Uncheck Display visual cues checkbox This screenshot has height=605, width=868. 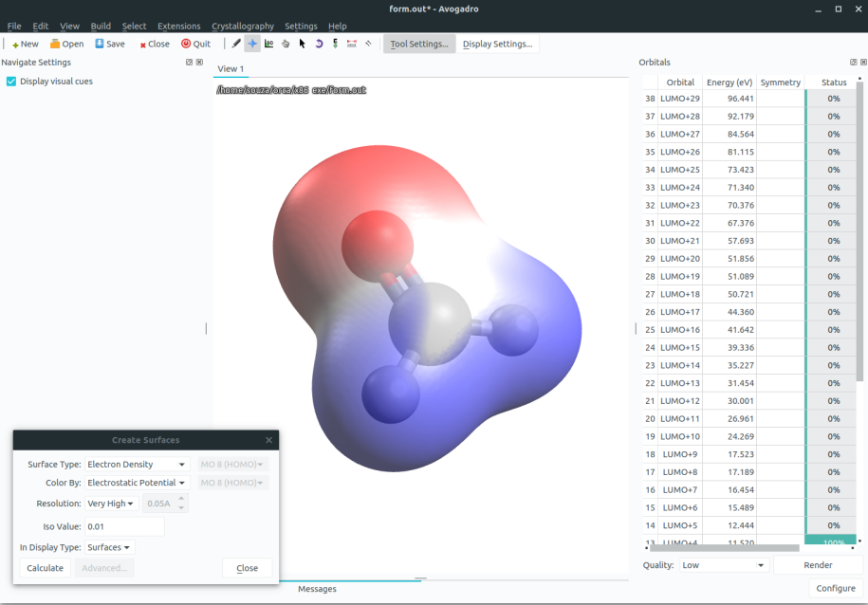11,82
